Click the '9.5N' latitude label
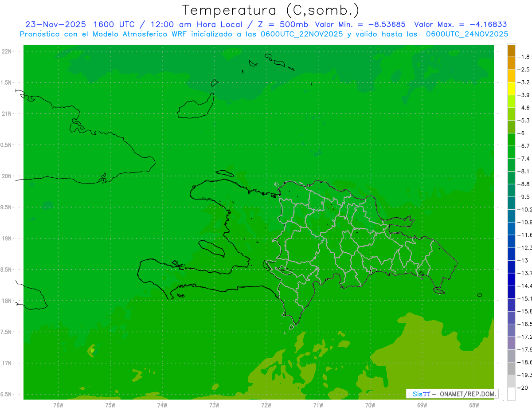Screen dimensions: 532x411 (x=6, y=207)
